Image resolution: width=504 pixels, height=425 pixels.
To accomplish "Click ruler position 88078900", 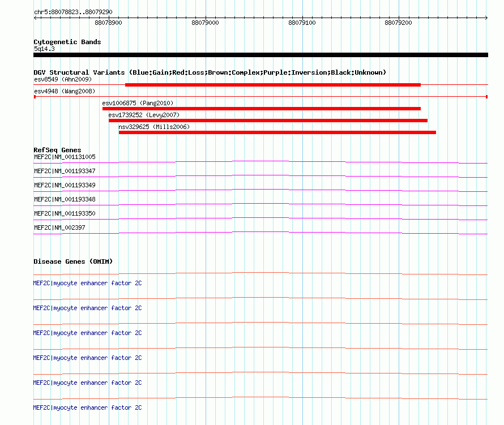I will [x=108, y=23].
